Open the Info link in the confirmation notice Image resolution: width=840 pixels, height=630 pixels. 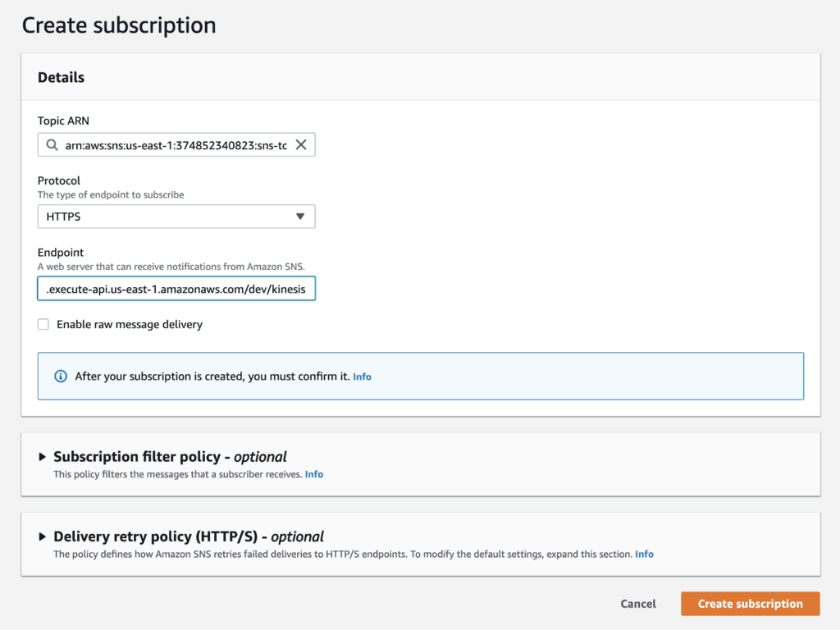[x=362, y=377]
